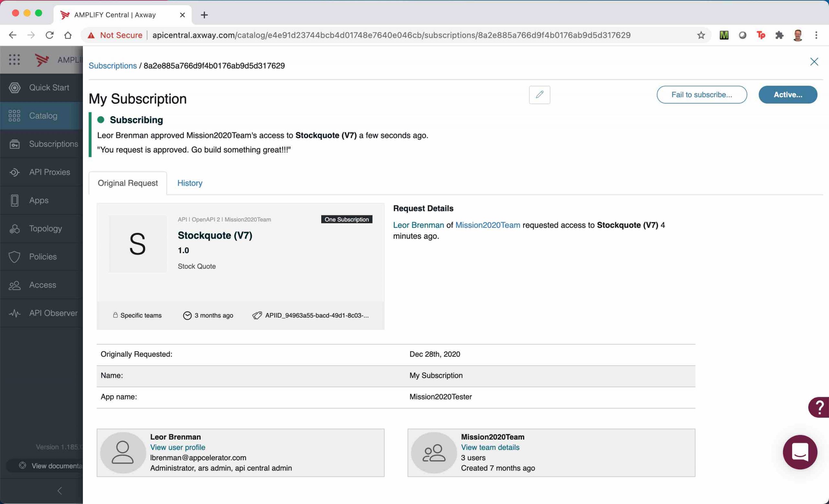This screenshot has height=504, width=829.
Task: Open Quick Start in the sidebar
Action: [x=41, y=88]
